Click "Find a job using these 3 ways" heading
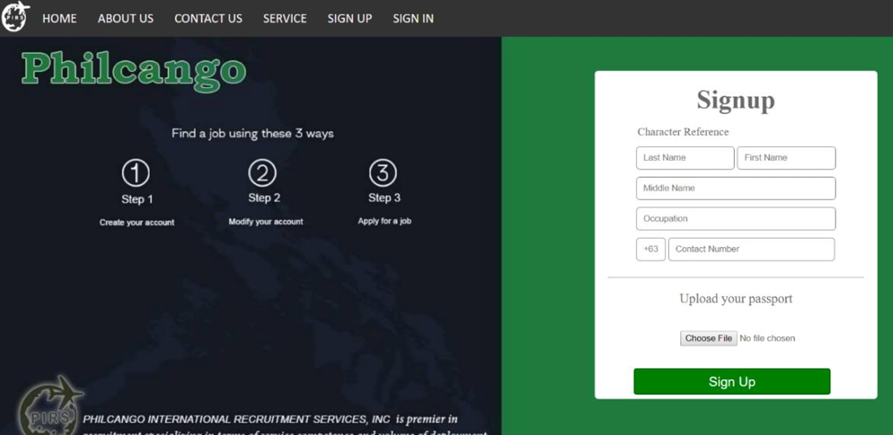 coord(252,134)
